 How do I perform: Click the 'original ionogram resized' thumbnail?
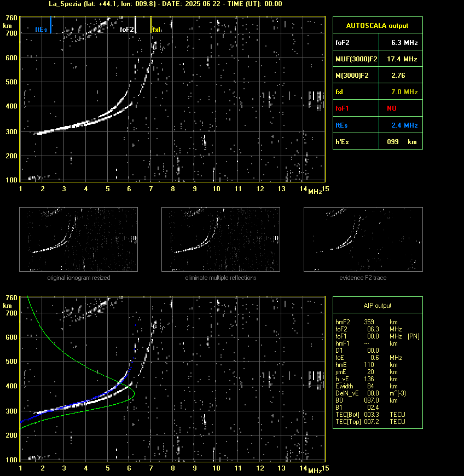pyautogui.click(x=79, y=239)
